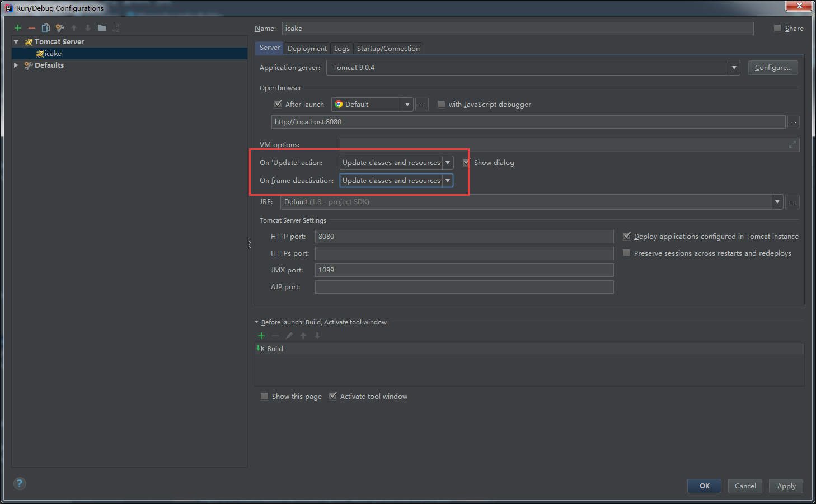This screenshot has height=504, width=816.
Task: Enable Preserve sessions across restarts and redeploys
Action: [x=627, y=253]
